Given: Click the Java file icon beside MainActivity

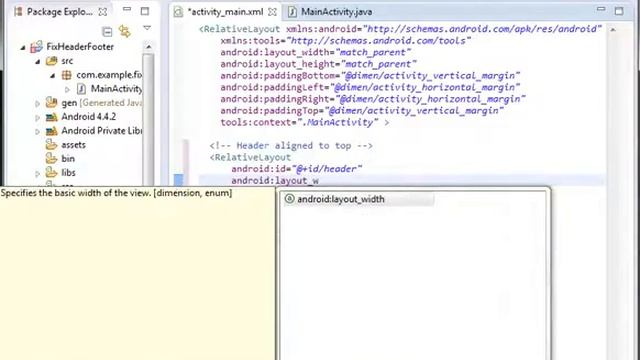Looking at the screenshot, I should (x=81, y=89).
